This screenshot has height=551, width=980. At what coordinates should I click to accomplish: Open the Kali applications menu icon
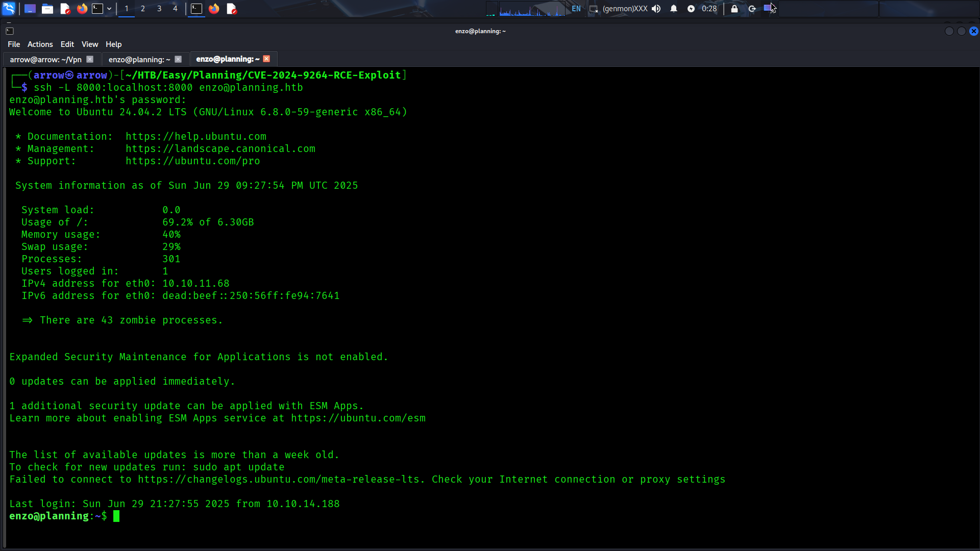pos(9,9)
